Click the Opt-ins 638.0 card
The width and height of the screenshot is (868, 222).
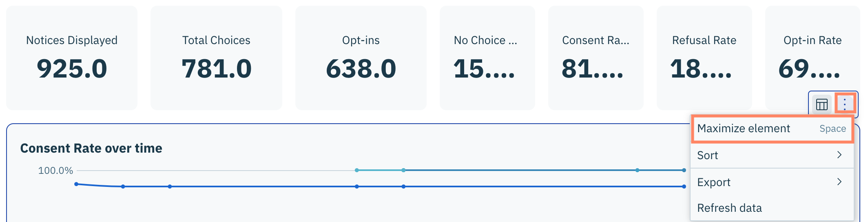click(361, 58)
